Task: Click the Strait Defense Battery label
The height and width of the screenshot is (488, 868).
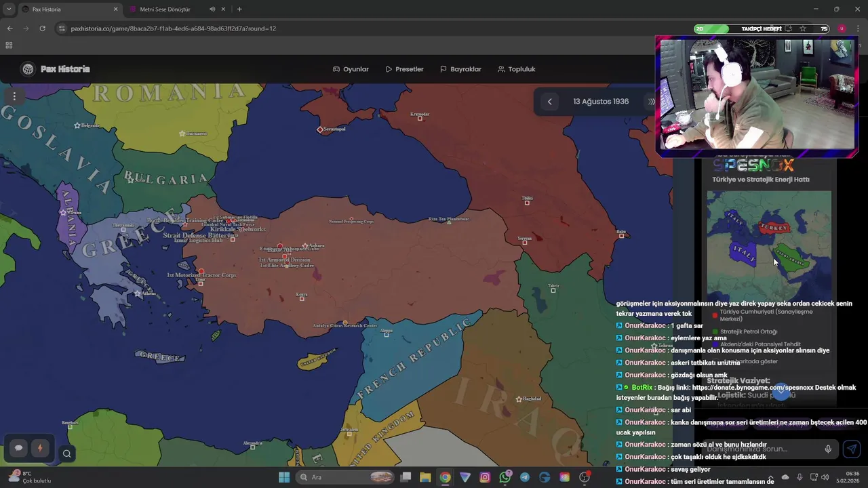Action: 195,235
